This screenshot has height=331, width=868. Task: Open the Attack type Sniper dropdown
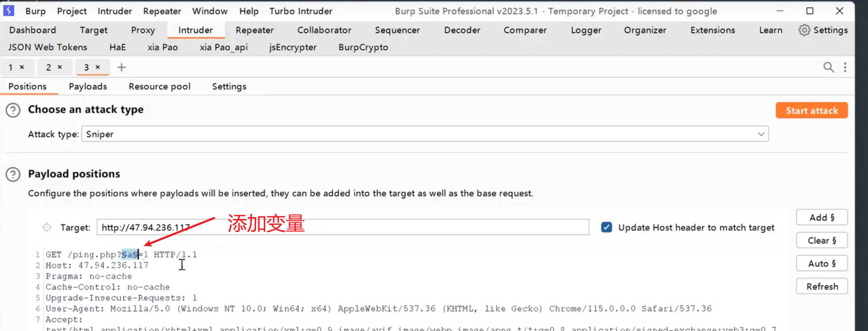pyautogui.click(x=425, y=134)
